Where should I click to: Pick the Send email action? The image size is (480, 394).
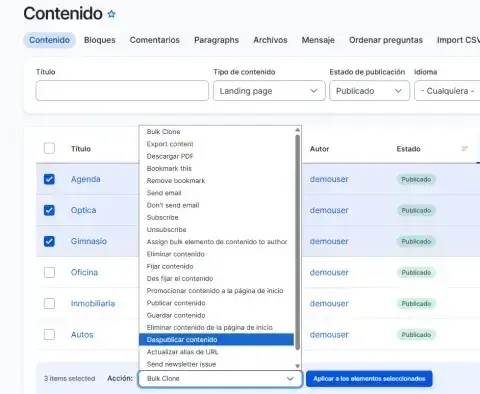pos(216,193)
